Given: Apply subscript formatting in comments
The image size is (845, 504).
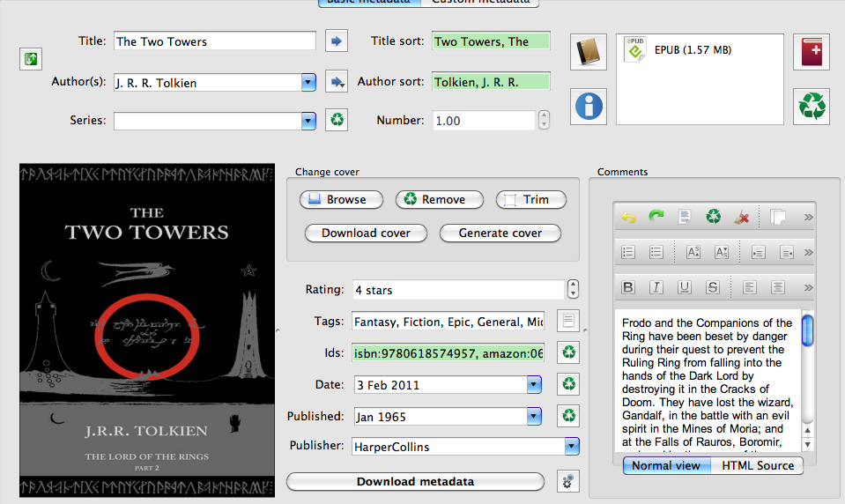Looking at the screenshot, I should 721,252.
